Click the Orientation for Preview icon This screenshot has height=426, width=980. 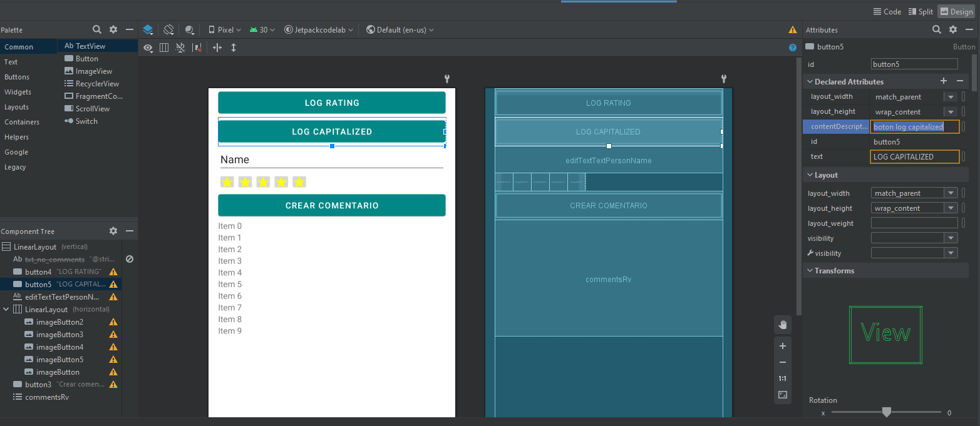[168, 29]
